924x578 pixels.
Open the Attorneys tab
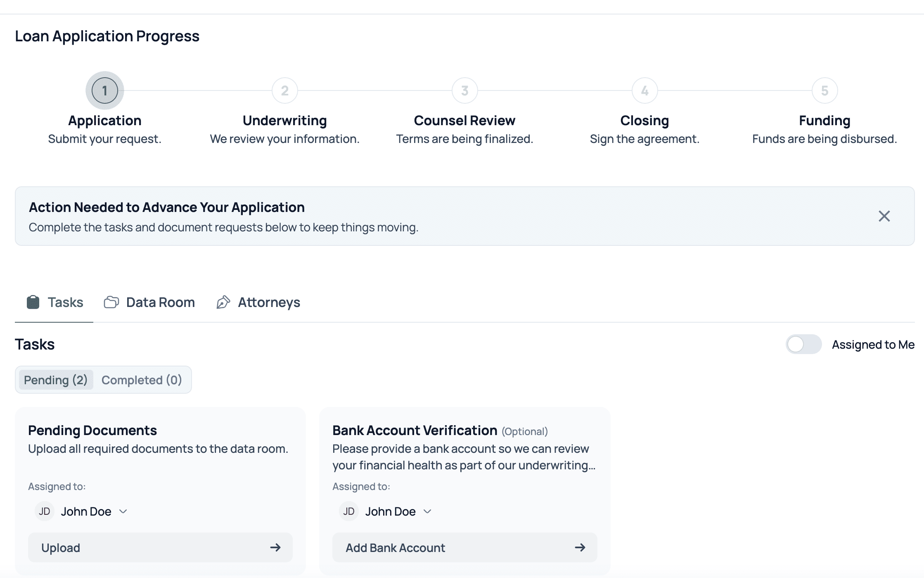[x=269, y=302]
